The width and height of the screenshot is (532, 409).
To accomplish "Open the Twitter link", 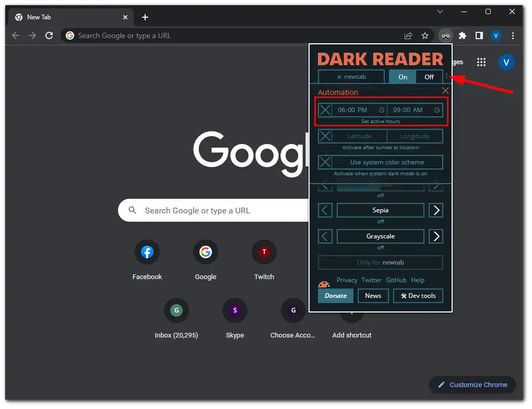I will (372, 280).
